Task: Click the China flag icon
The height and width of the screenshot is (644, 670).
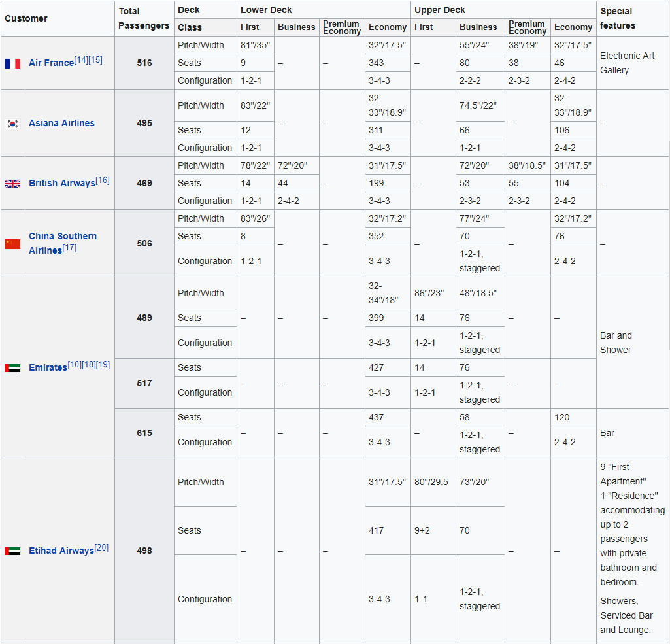Action: click(x=12, y=244)
